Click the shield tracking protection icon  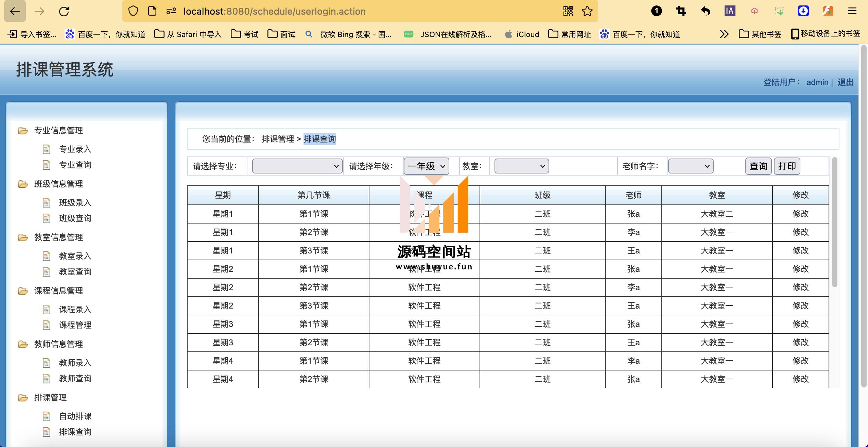[x=133, y=11]
